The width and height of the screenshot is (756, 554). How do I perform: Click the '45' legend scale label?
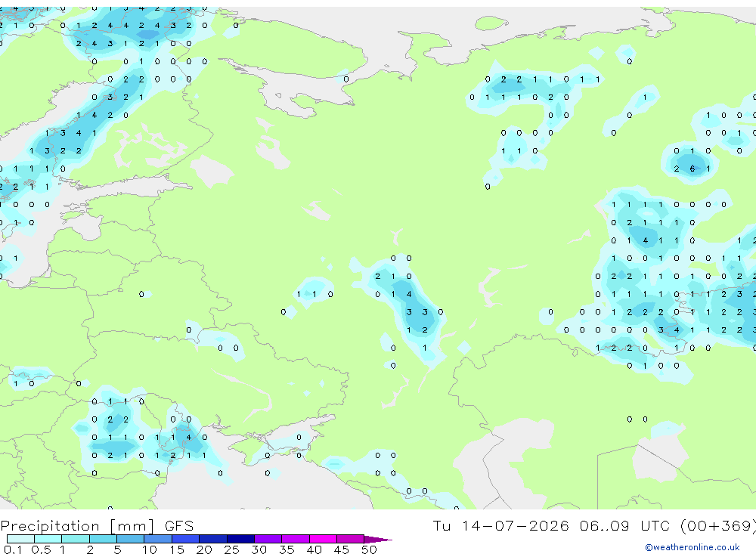point(342,549)
